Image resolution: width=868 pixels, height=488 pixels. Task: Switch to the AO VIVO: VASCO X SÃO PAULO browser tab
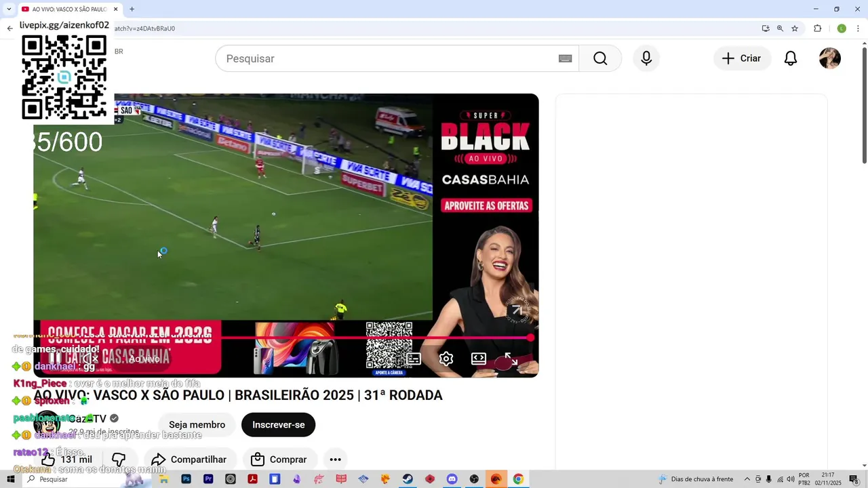click(68, 9)
